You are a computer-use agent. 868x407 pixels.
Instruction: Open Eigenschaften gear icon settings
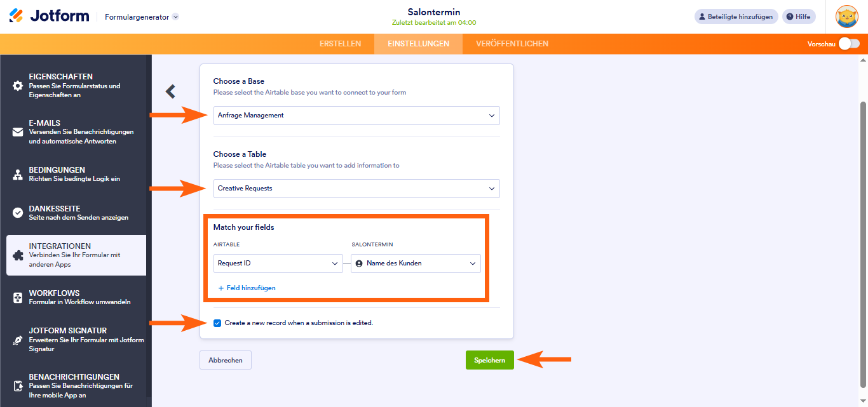pos(18,86)
